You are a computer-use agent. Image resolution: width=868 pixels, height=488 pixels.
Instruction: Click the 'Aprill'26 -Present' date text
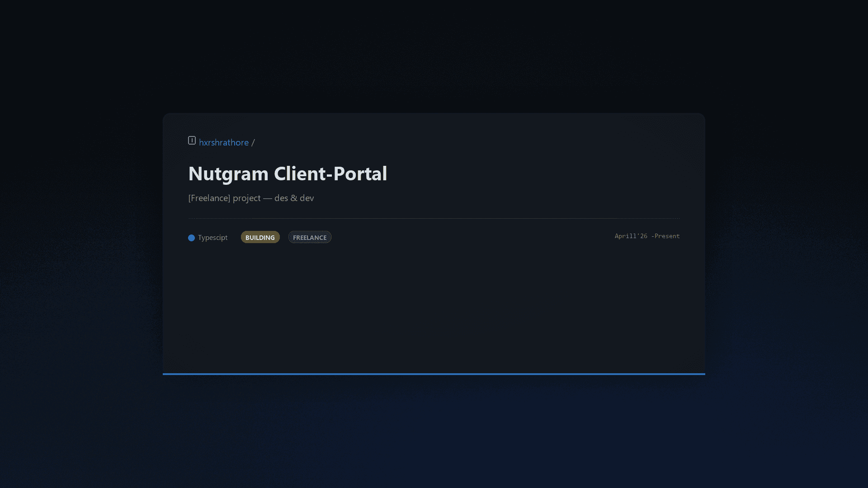click(x=647, y=236)
